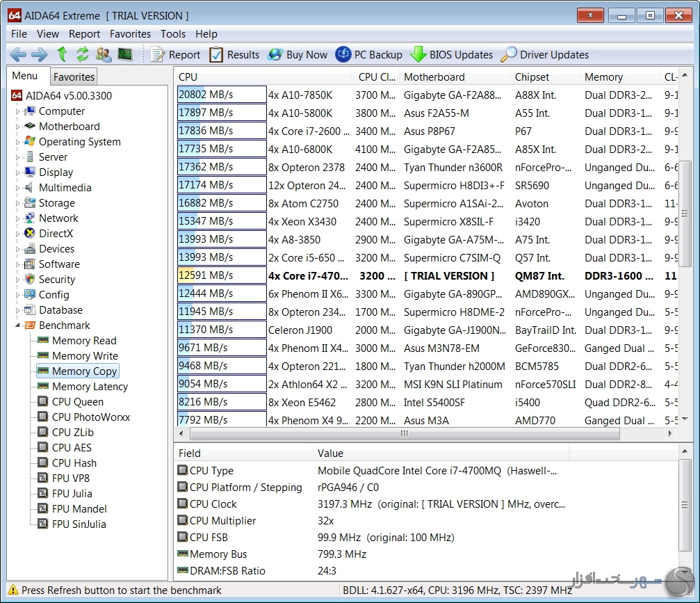The height and width of the screenshot is (603, 700).
Task: Expand the Computer tree node
Action: click(18, 111)
